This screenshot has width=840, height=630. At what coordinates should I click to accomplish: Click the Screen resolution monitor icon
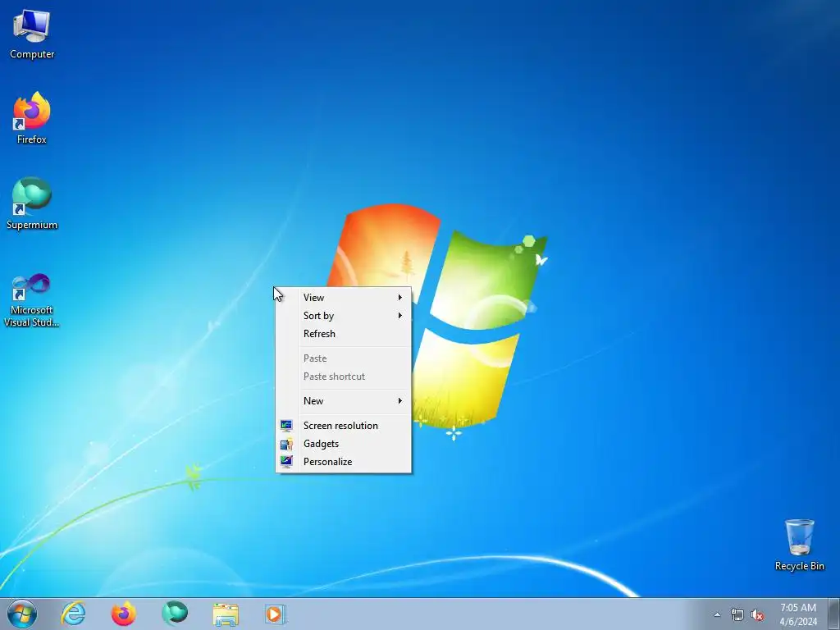[x=286, y=426]
